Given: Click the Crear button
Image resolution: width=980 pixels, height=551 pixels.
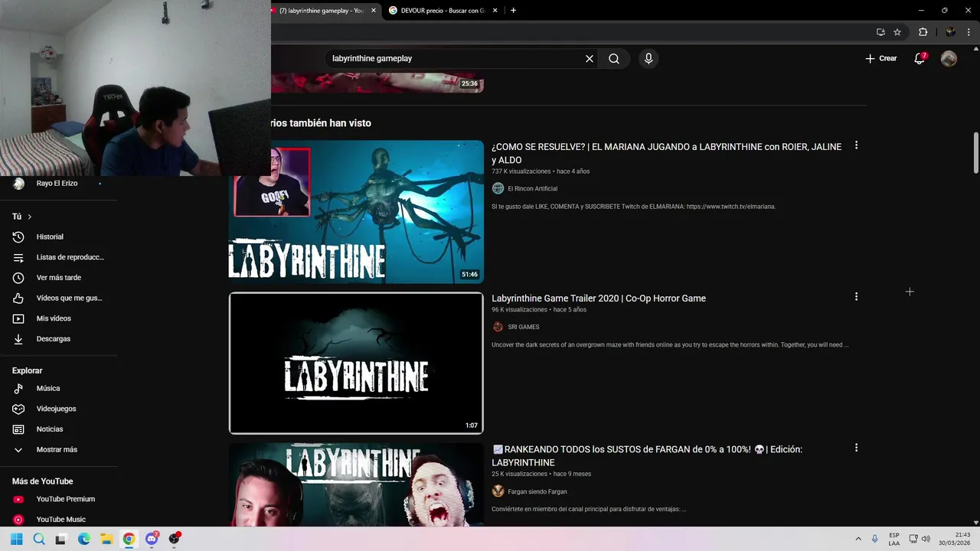Looking at the screenshot, I should point(881,59).
